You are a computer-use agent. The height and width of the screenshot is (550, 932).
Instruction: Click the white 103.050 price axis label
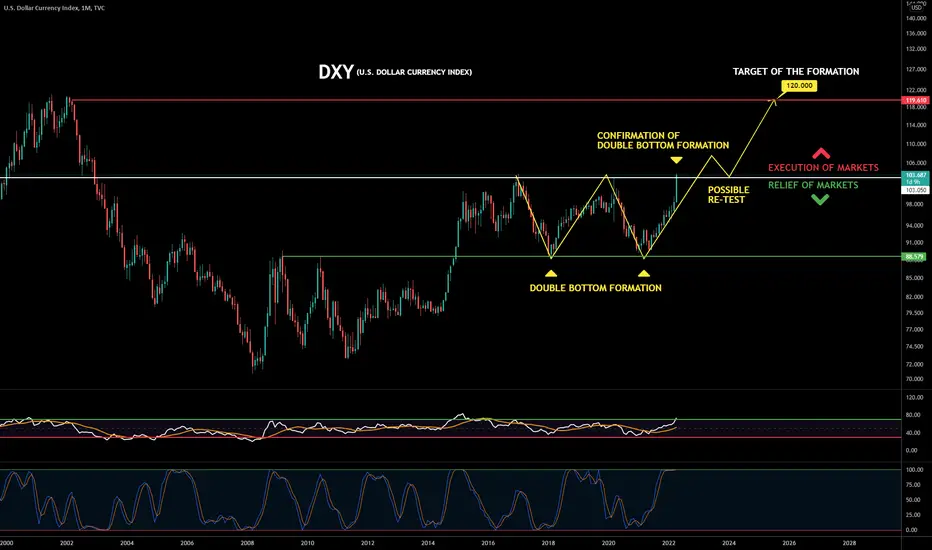pyautogui.click(x=916, y=190)
